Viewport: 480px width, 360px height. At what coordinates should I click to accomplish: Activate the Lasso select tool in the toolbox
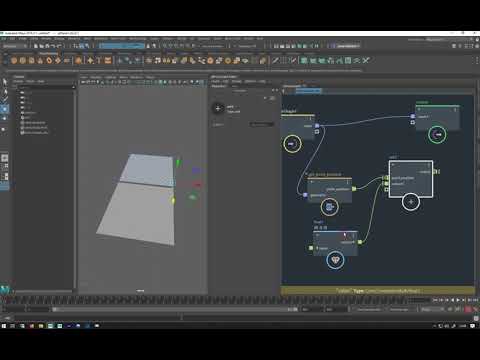5,91
